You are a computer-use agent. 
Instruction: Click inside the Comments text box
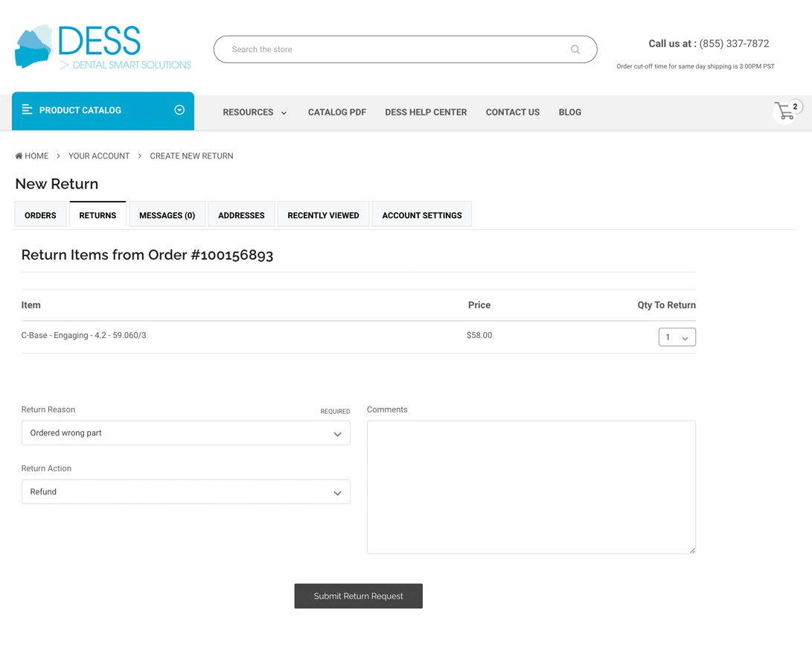(x=531, y=487)
